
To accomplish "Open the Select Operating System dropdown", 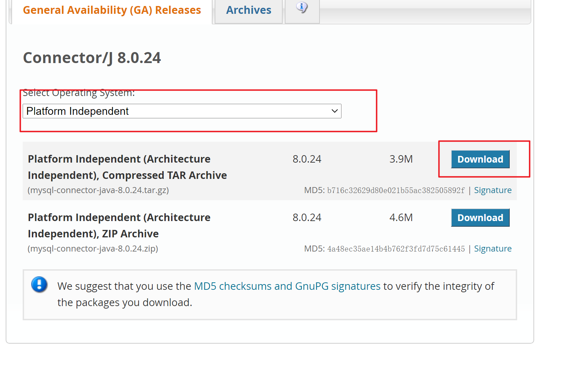I will pyautogui.click(x=182, y=111).
